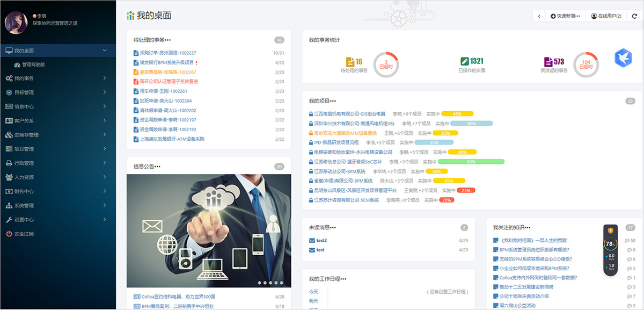Viewport: 644px width, 310px height.
Task: Click the back arrow button in top toolbar
Action: click(538, 16)
